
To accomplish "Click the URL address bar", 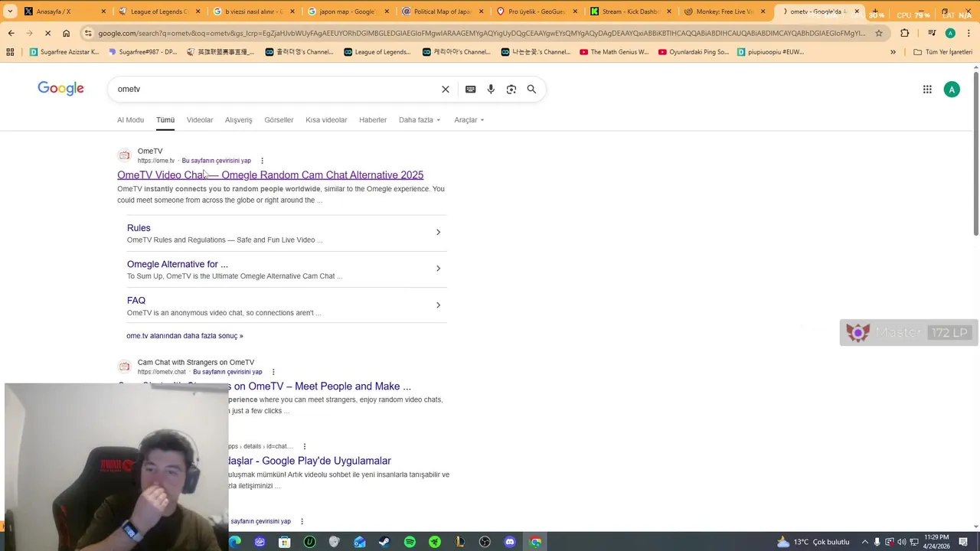I will (x=481, y=33).
